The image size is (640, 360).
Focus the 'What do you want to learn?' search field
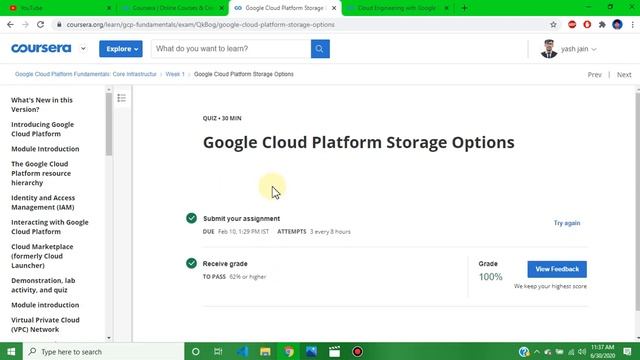[231, 49]
